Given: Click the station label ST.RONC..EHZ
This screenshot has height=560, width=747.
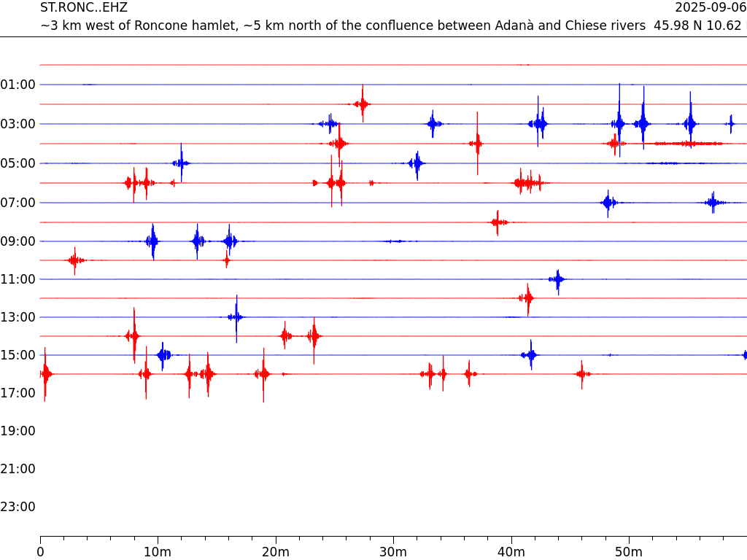Looking at the screenshot, I should [84, 7].
